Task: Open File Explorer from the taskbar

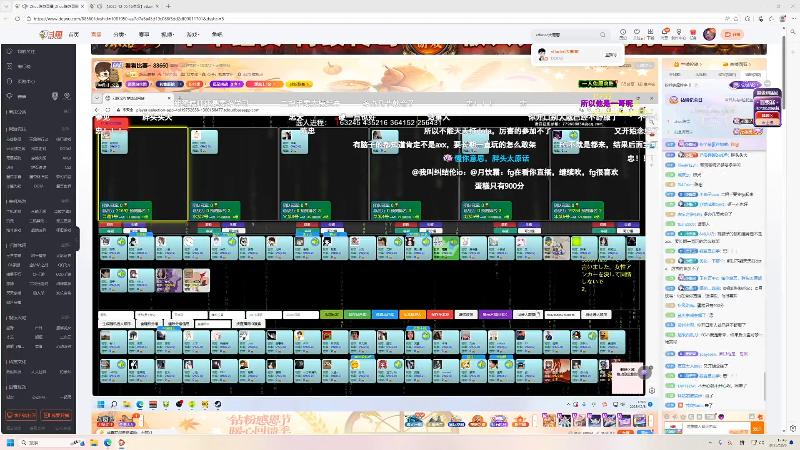Action: point(94,442)
